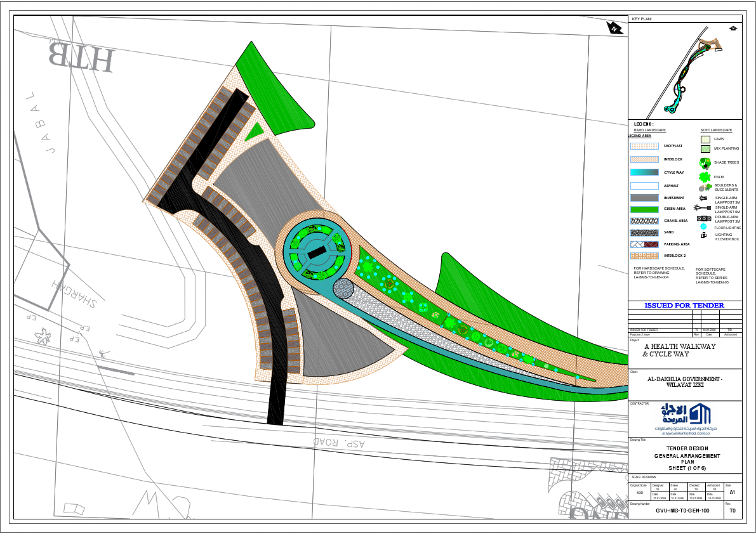Select the ISSUED FOR TENDER banner
756x534 pixels.
pos(686,305)
